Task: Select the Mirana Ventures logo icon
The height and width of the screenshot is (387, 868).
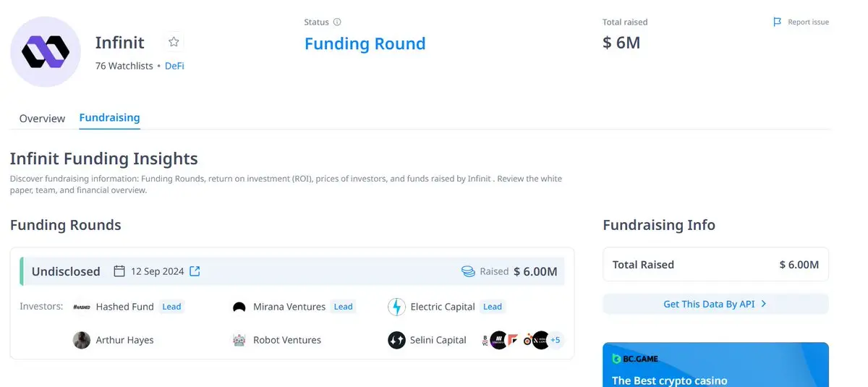Action: [x=239, y=307]
